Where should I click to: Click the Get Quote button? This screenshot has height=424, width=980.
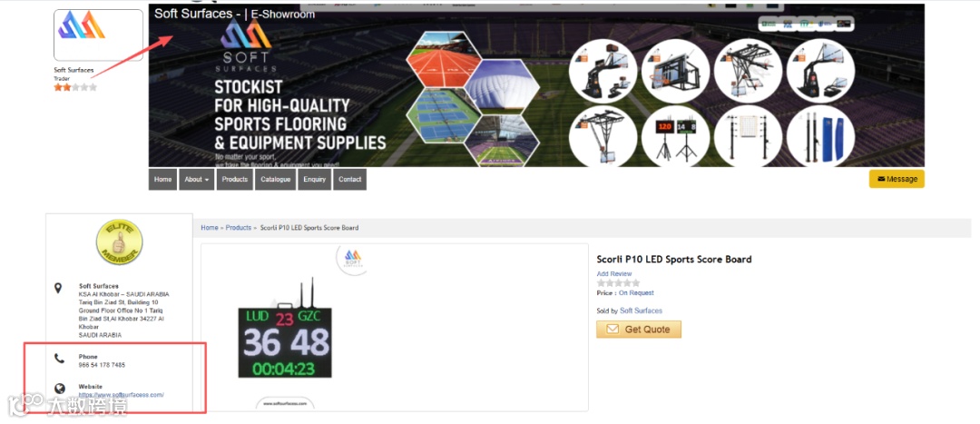(x=639, y=329)
